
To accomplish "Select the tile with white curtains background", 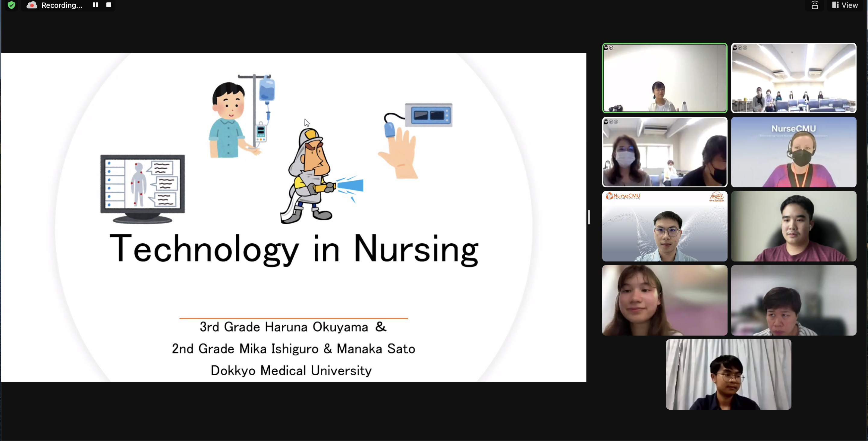I will pos(728,374).
